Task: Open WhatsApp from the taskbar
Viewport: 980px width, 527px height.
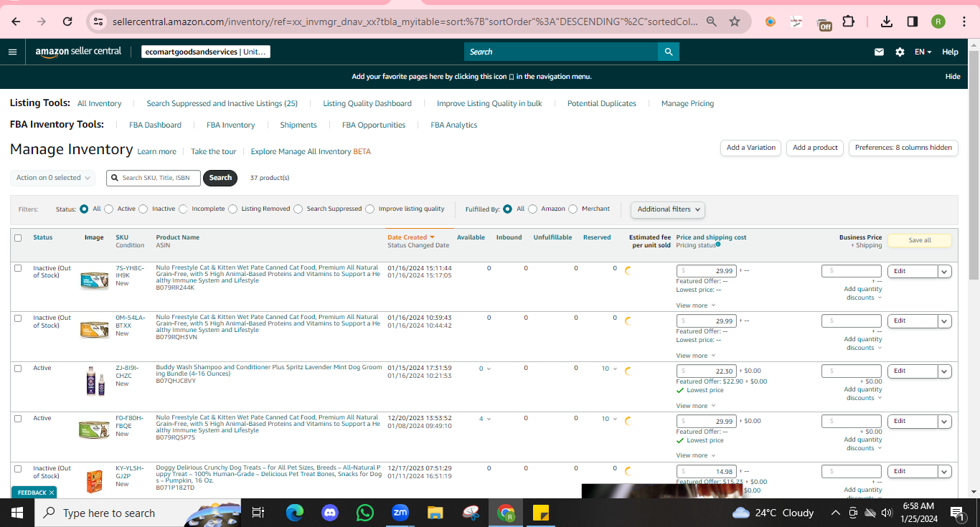Action: [x=365, y=513]
